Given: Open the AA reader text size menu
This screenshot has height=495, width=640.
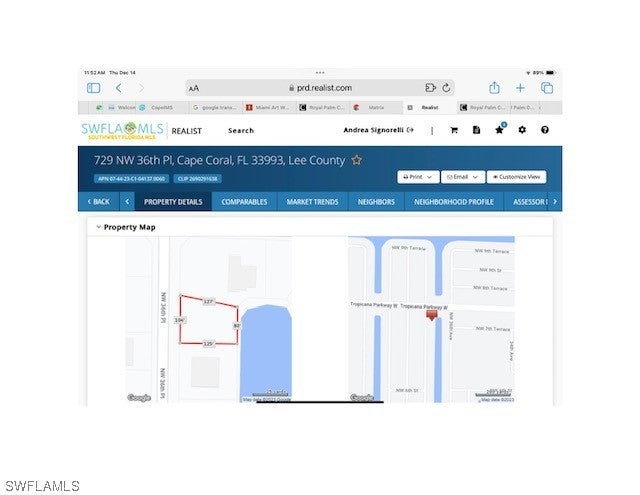Looking at the screenshot, I should [194, 88].
